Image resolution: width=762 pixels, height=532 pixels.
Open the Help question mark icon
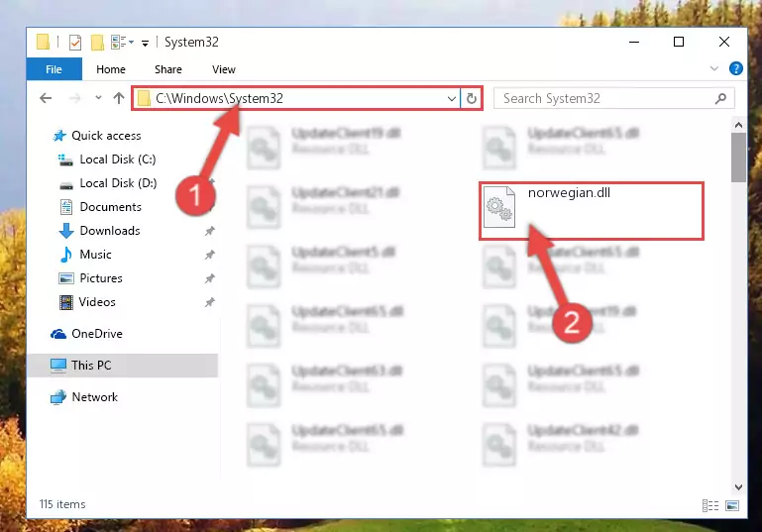(x=736, y=68)
